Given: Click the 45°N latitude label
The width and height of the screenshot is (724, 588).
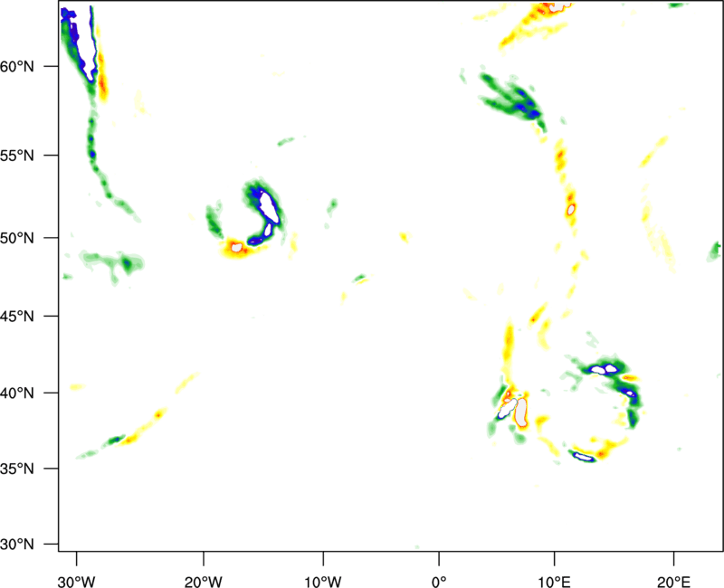Looking at the screenshot, I should pos(17,317).
